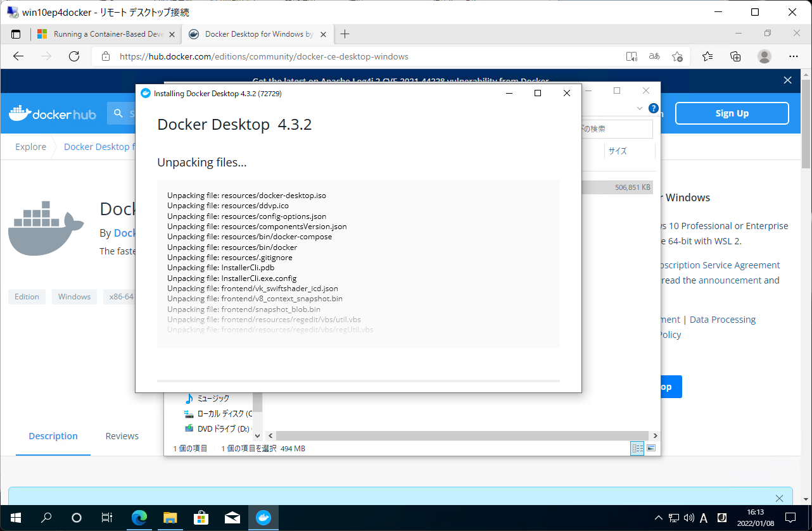Reload the Docker Hub page
Viewport: 812px width, 531px height.
[74, 56]
